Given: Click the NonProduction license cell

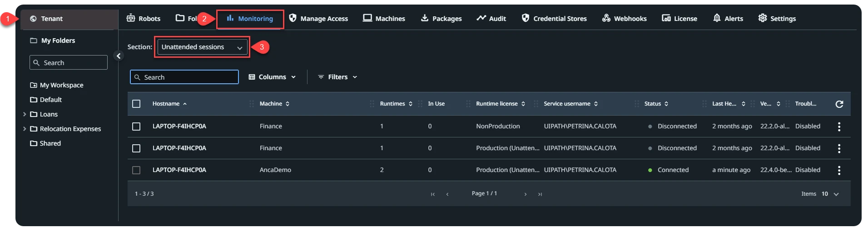Looking at the screenshot, I should [498, 126].
